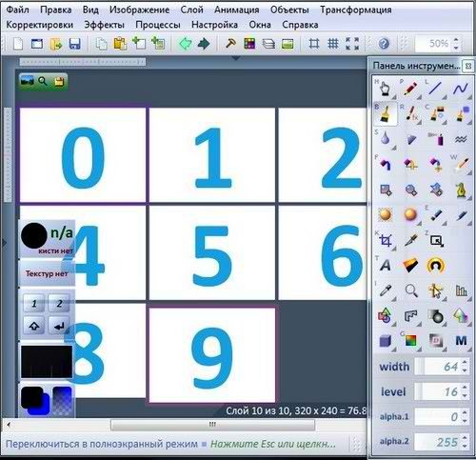Click the keypad enter arrow button
The width and height of the screenshot is (476, 460).
pyautogui.click(x=59, y=326)
